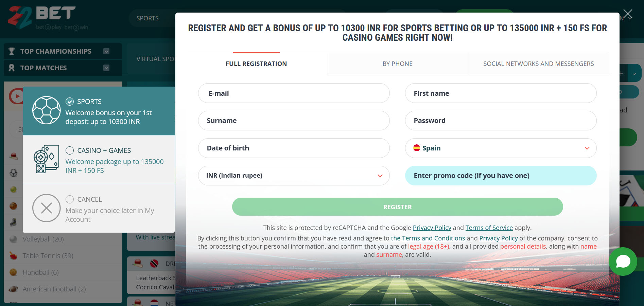Switch to the BY PHONE tab
This screenshot has width=644, height=306.
tap(397, 64)
